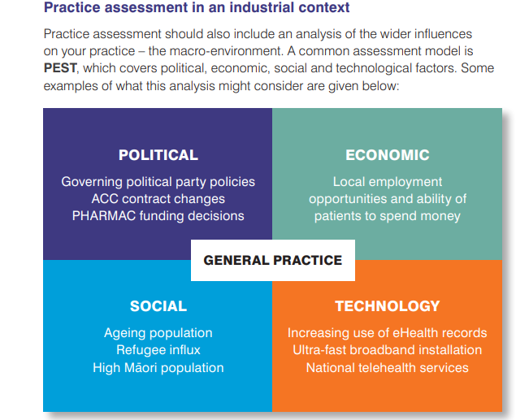Click the "Ageing population" text
This screenshot has width=516, height=420.
click(158, 333)
